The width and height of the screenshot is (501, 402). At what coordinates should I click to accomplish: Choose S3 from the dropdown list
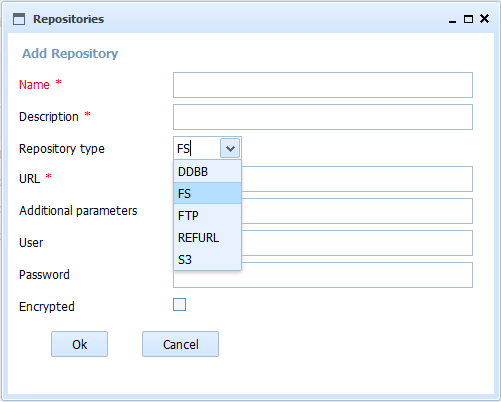point(207,259)
